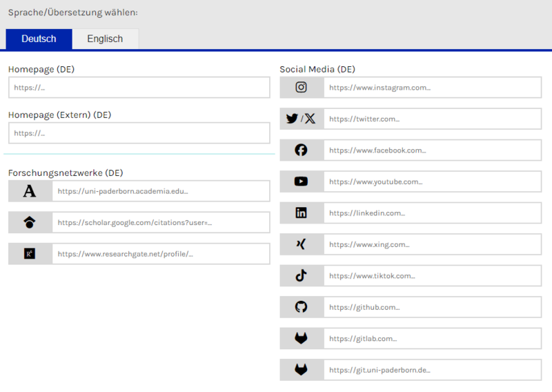The height and width of the screenshot is (392, 552).
Task: Click the Homepage (Extern) input field
Action: [x=139, y=133]
